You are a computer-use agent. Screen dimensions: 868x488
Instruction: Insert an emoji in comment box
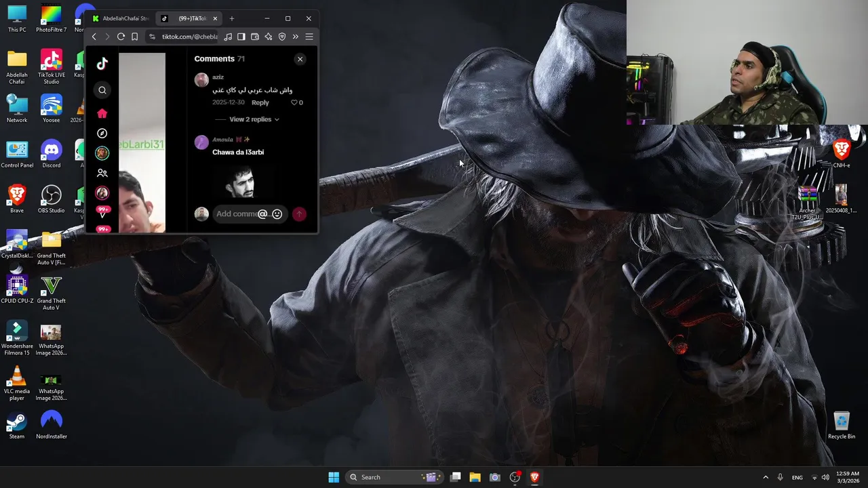(x=277, y=214)
